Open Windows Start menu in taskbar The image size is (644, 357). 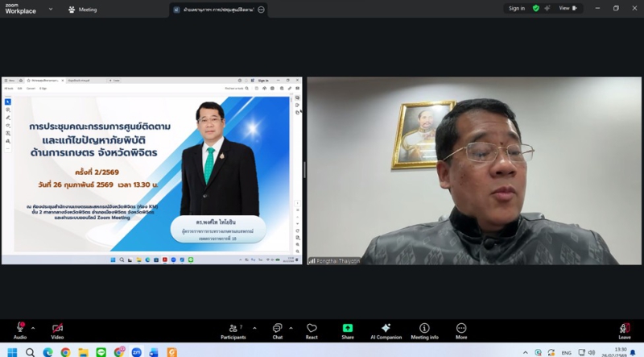tap(12, 352)
